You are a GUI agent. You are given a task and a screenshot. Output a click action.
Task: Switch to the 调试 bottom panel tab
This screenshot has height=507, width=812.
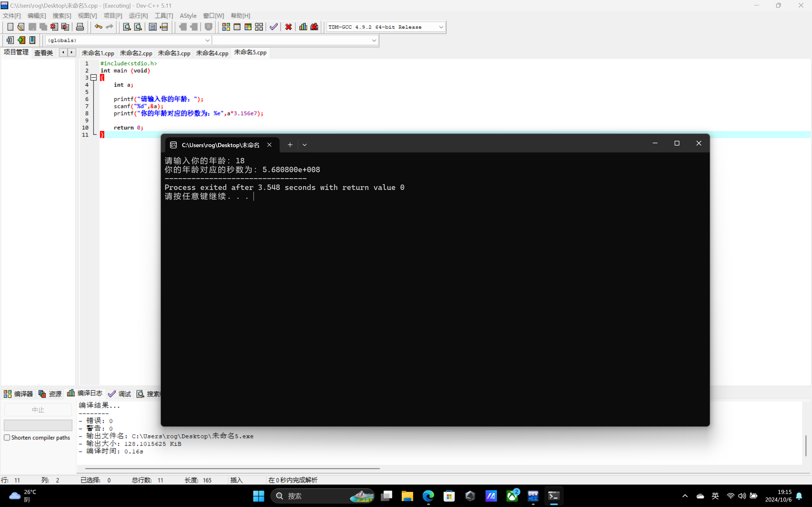click(x=120, y=394)
